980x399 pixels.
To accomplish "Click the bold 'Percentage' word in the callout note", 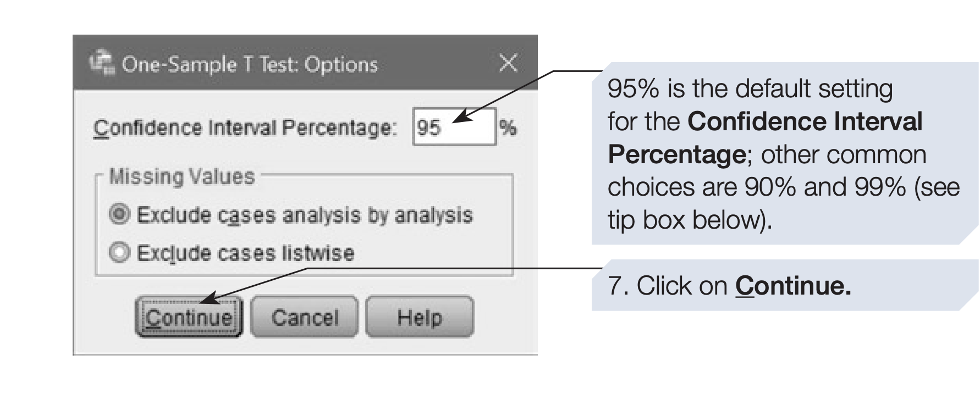I will click(x=676, y=154).
